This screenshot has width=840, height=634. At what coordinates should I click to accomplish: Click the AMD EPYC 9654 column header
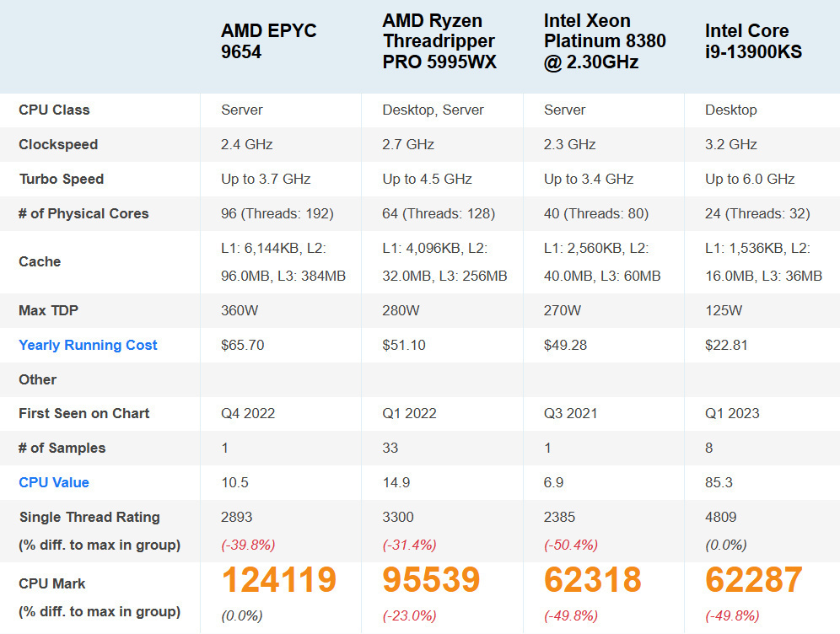point(269,41)
